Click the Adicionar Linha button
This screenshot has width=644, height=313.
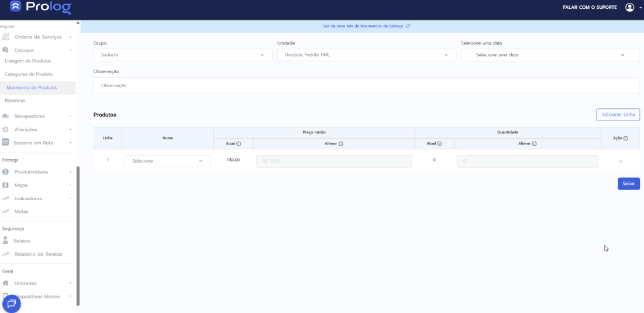tap(618, 115)
